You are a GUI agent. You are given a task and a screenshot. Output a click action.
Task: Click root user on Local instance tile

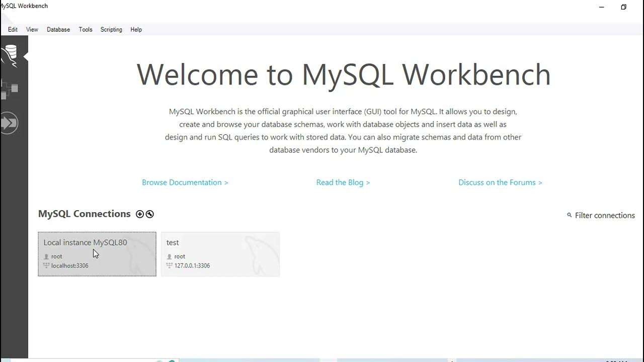point(57,256)
